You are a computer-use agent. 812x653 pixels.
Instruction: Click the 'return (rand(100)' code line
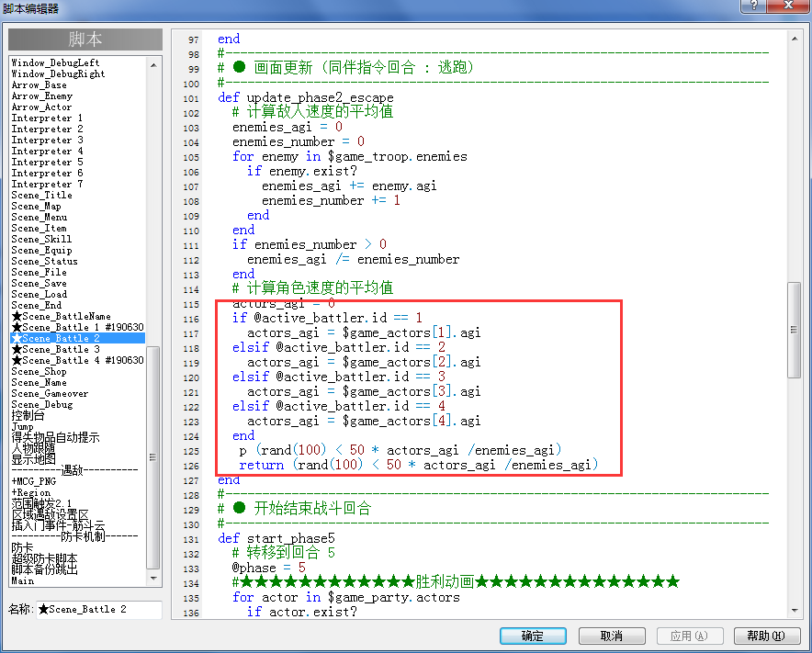tap(419, 465)
